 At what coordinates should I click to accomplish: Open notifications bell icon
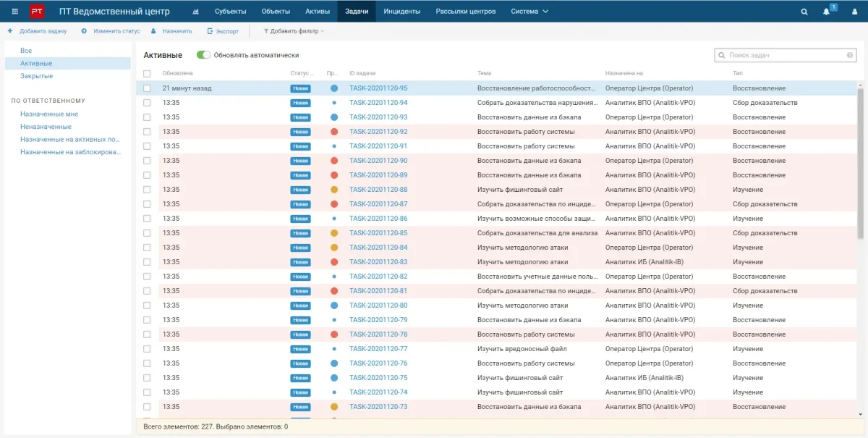point(827,12)
